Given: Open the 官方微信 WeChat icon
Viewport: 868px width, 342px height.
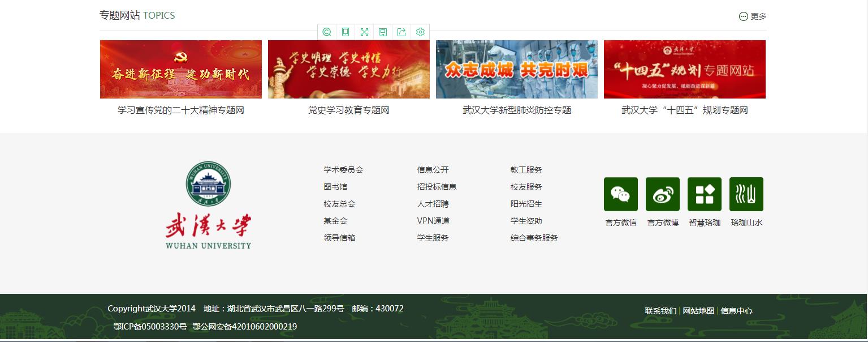Looking at the screenshot, I should tap(621, 194).
